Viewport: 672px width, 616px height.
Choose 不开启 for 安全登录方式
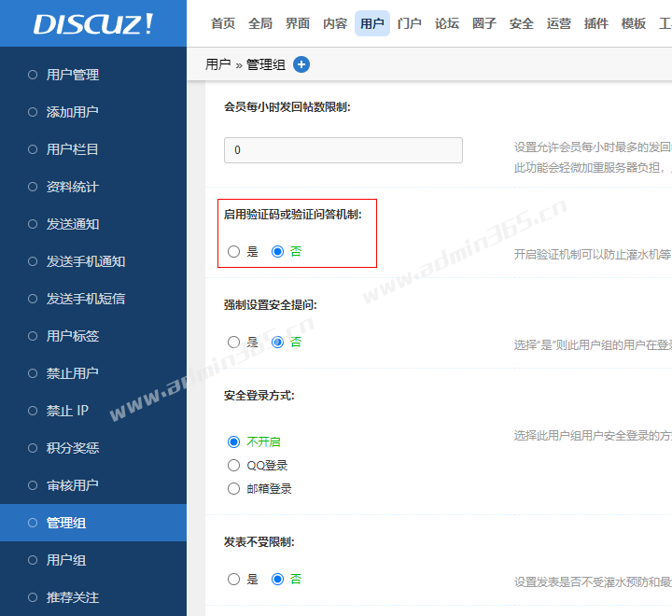[x=233, y=442]
